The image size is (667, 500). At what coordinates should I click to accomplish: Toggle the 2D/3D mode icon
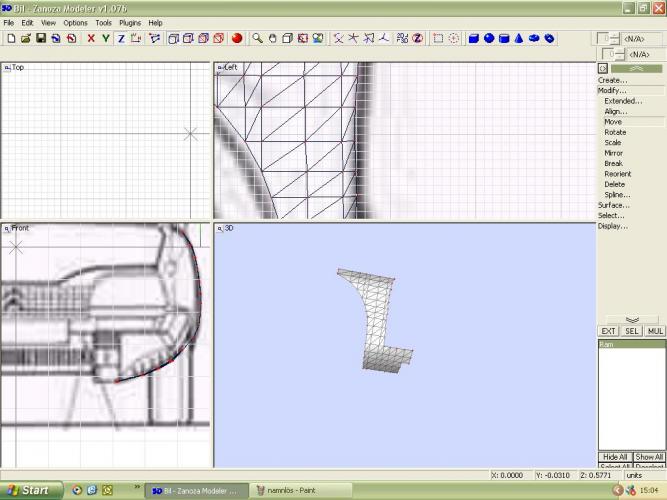point(402,39)
